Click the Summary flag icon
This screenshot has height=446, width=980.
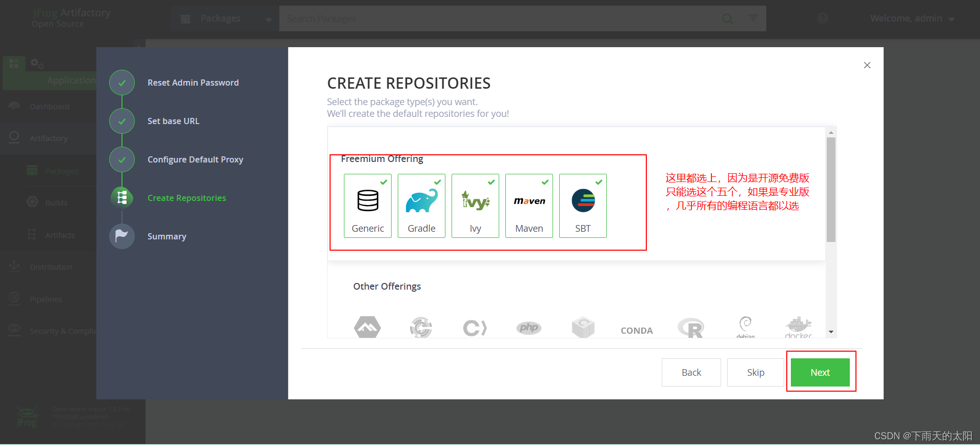click(x=122, y=236)
